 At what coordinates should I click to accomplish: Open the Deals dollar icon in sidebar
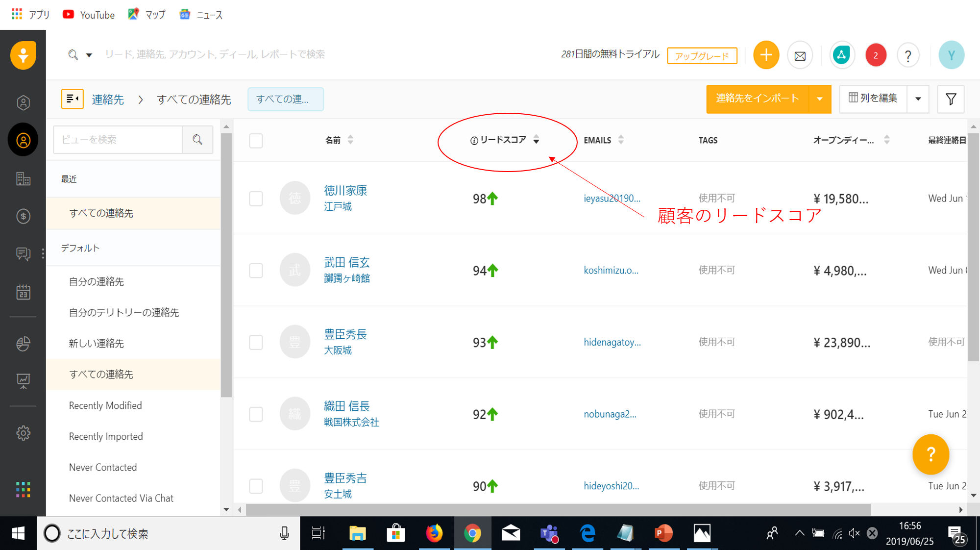pos(23,216)
